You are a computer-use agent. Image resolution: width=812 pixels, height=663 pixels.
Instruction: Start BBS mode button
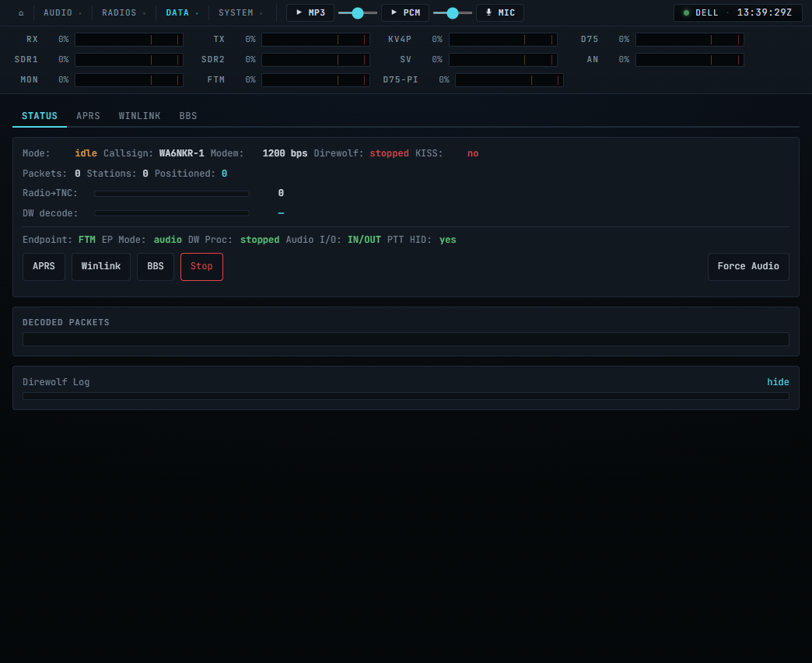pos(156,267)
